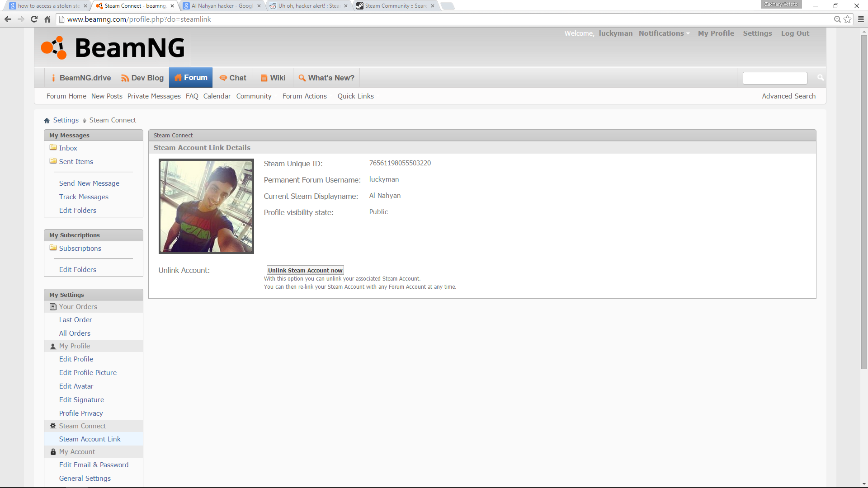Open All Orders link
The image size is (868, 488).
tap(75, 333)
